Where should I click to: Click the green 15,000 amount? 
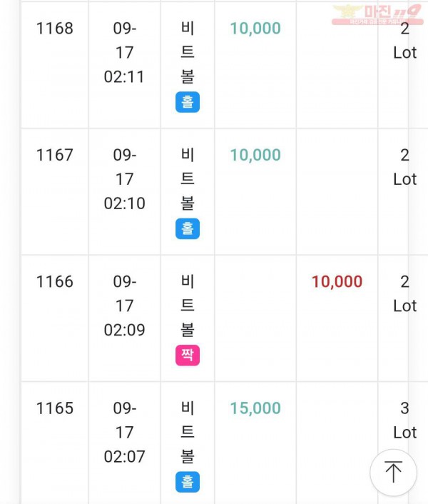(255, 408)
